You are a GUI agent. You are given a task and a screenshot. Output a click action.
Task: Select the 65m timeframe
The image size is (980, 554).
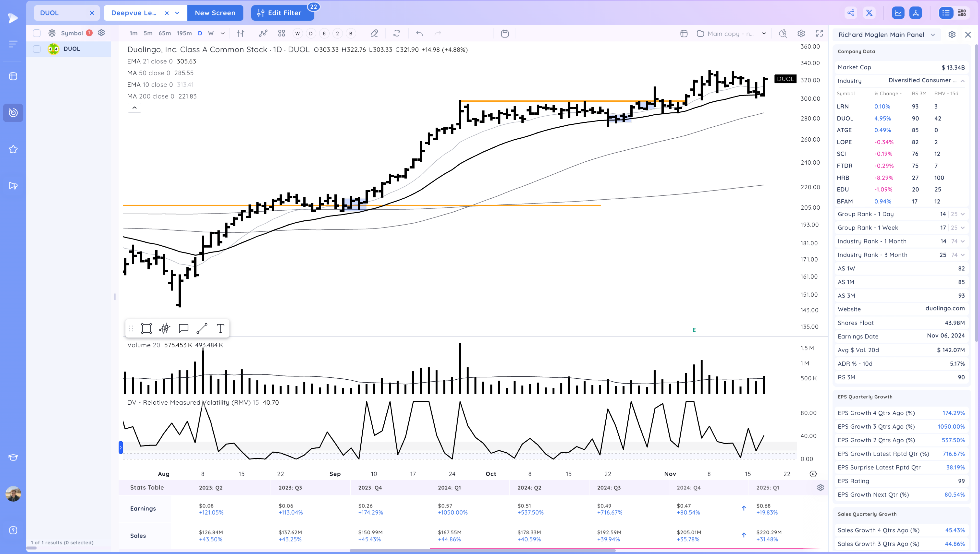pyautogui.click(x=165, y=34)
